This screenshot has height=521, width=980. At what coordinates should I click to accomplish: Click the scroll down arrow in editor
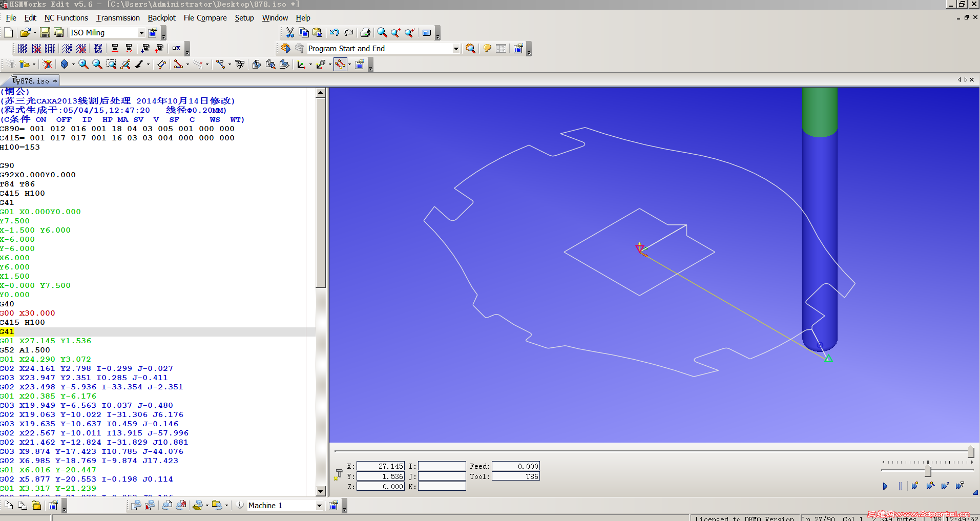pyautogui.click(x=321, y=491)
